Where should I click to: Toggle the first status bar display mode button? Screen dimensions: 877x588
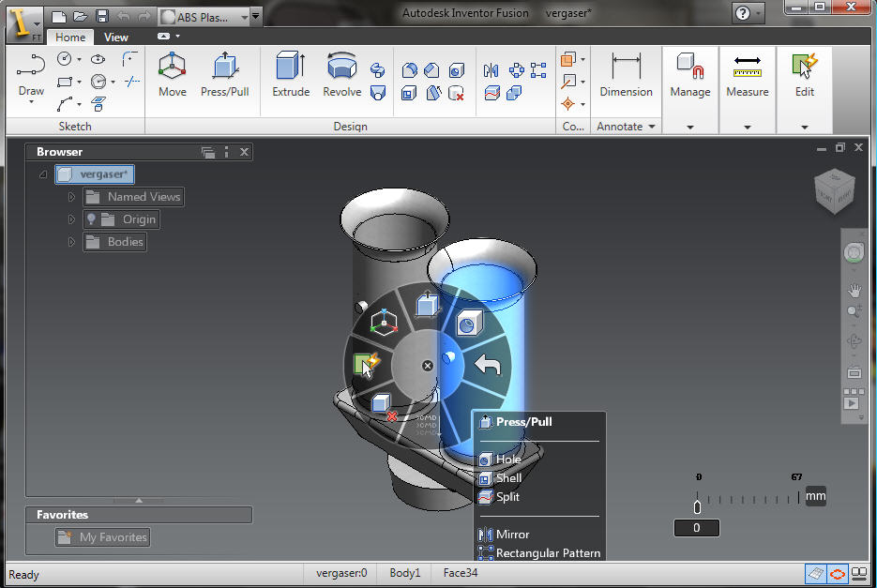pos(815,573)
